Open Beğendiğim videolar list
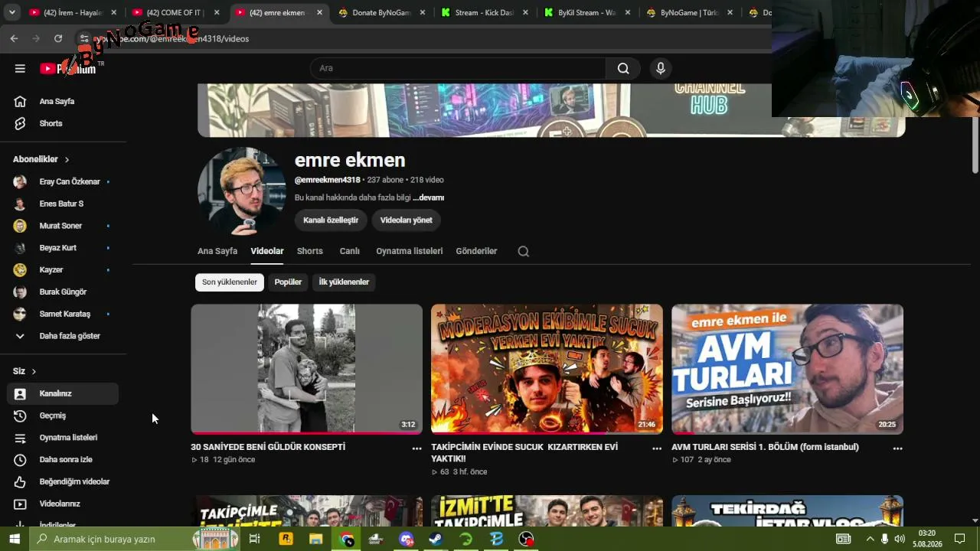 (63, 482)
